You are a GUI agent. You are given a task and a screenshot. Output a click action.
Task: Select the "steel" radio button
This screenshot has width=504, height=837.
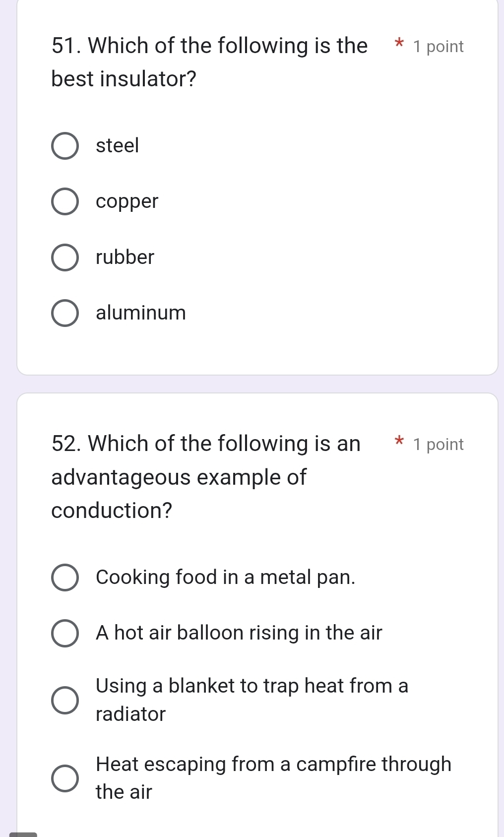pos(65,146)
